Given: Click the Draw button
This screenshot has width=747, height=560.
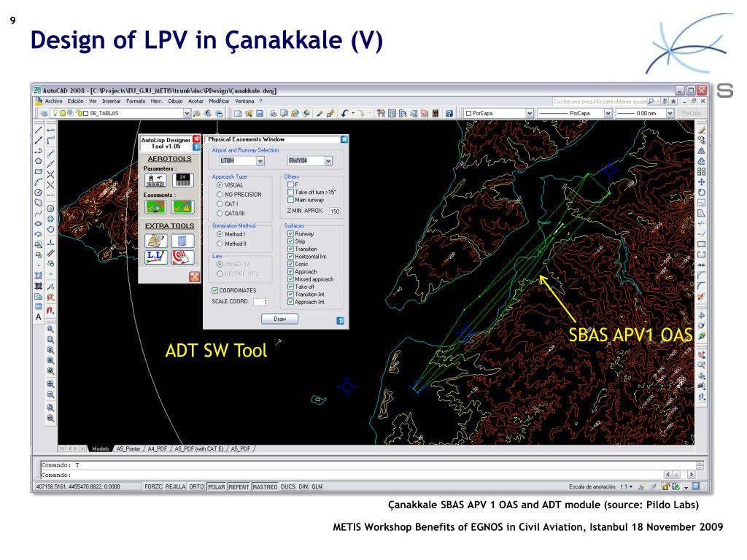Looking at the screenshot, I should [x=279, y=319].
